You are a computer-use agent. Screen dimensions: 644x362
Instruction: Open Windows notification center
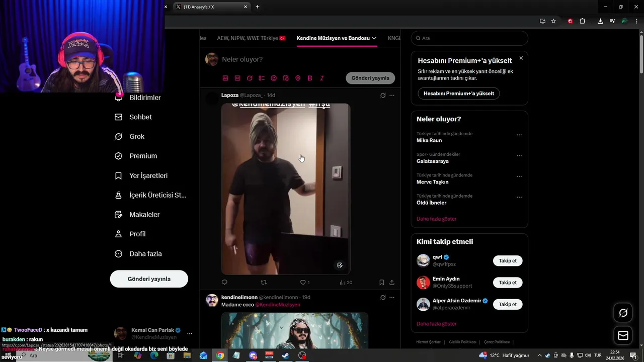tap(633, 355)
